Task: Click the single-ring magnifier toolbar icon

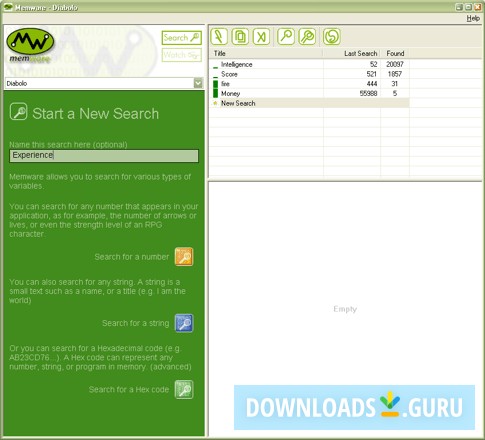Action: click(x=286, y=36)
